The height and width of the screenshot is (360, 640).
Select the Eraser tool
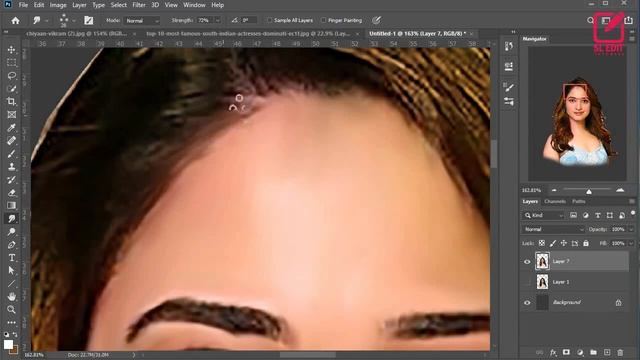click(x=11, y=193)
